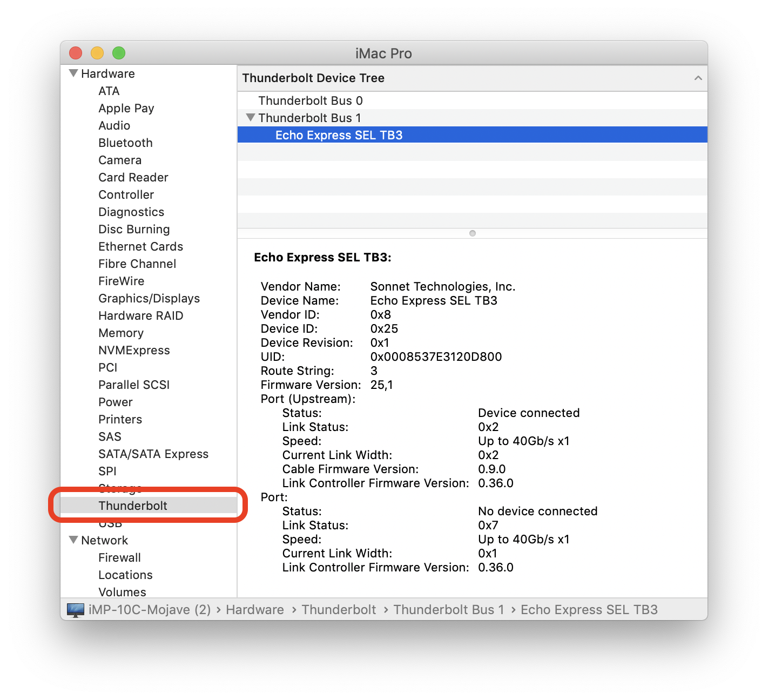Open the Diagnostics category
Viewport: 768px width, 700px height.
click(131, 212)
